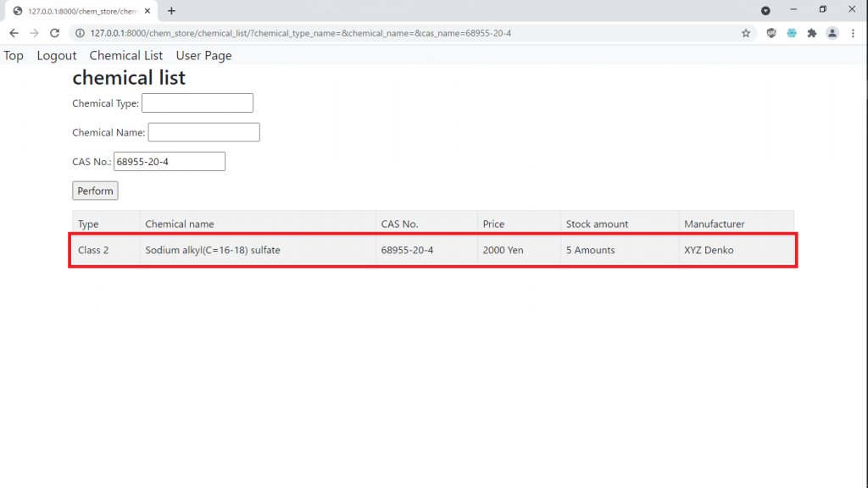Screen dimensions: 868x488
Task: View site information icon in address bar
Action: (x=80, y=33)
